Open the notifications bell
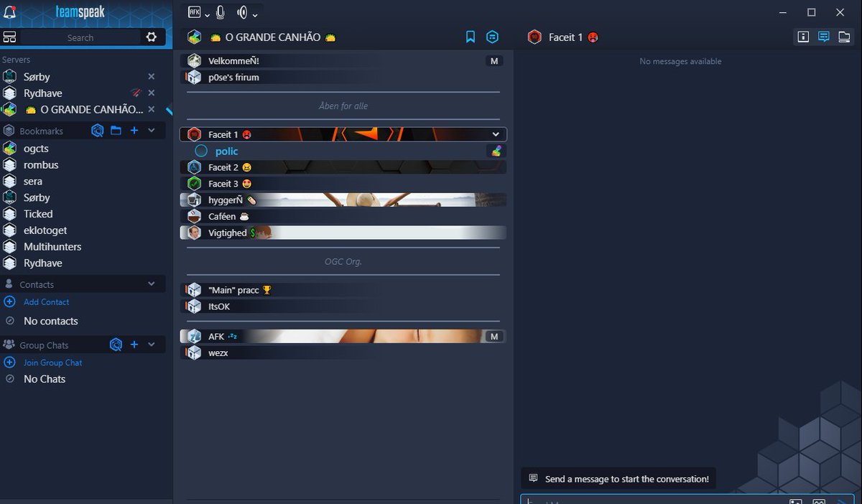Screen dimensions: 862x504 [x=10, y=12]
